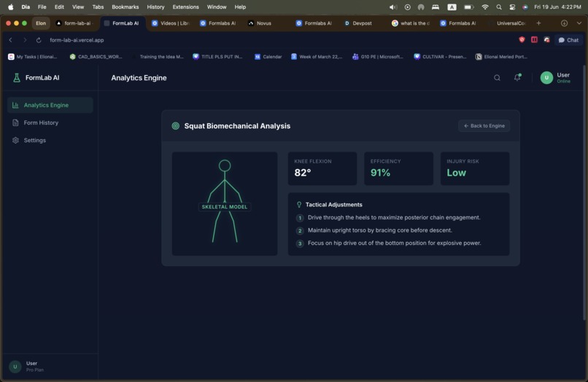Open a new tab with the plus button

[x=538, y=23]
